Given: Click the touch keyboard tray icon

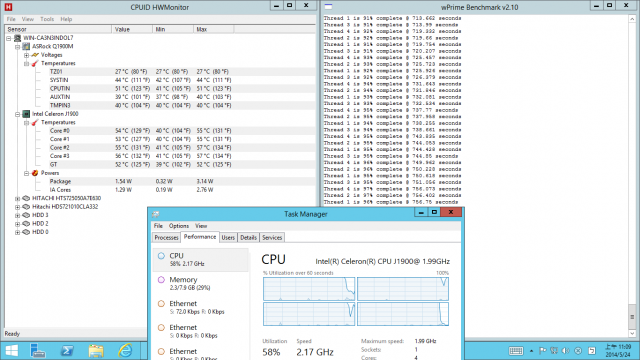Looking at the screenshot, I should tap(516, 351).
